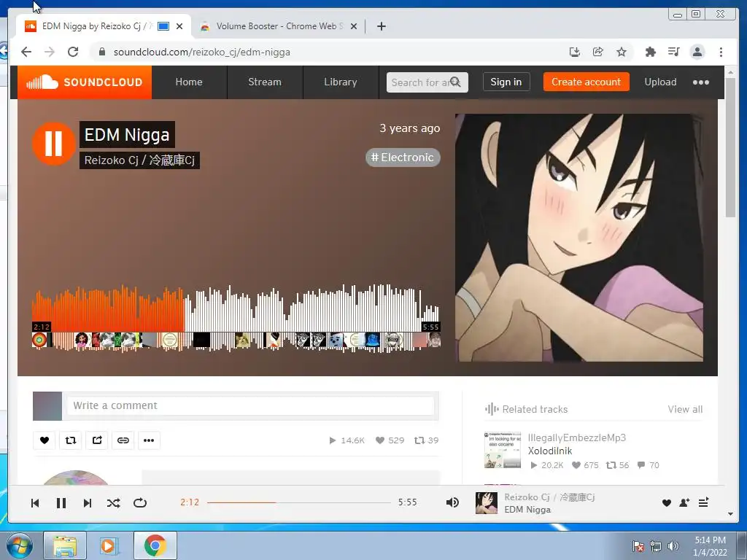
Task: Open the #Electronic tag
Action: coord(403,157)
